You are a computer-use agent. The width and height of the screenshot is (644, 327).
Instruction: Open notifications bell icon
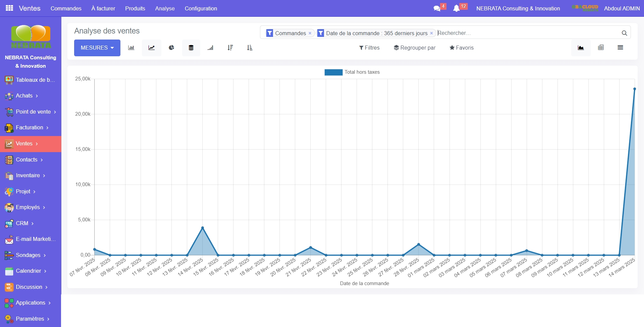click(456, 8)
